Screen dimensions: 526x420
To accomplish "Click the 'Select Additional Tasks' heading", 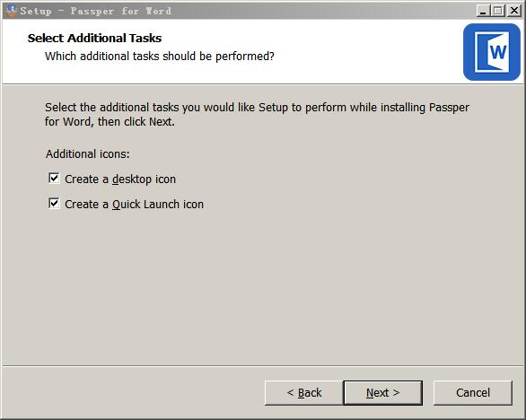I will click(x=94, y=39).
